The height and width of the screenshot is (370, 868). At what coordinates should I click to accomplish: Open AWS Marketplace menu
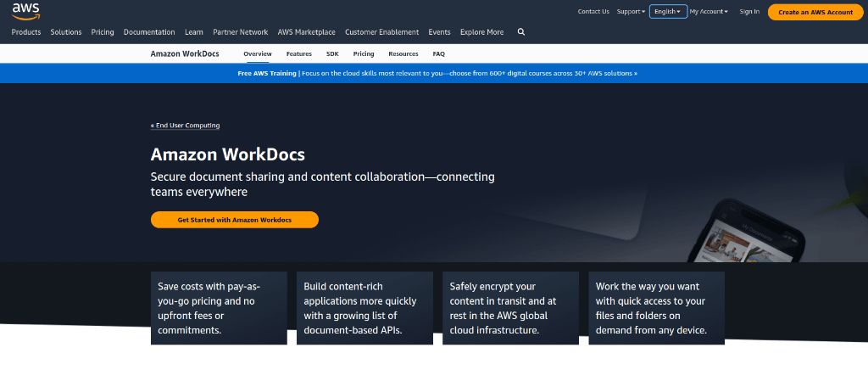(306, 32)
